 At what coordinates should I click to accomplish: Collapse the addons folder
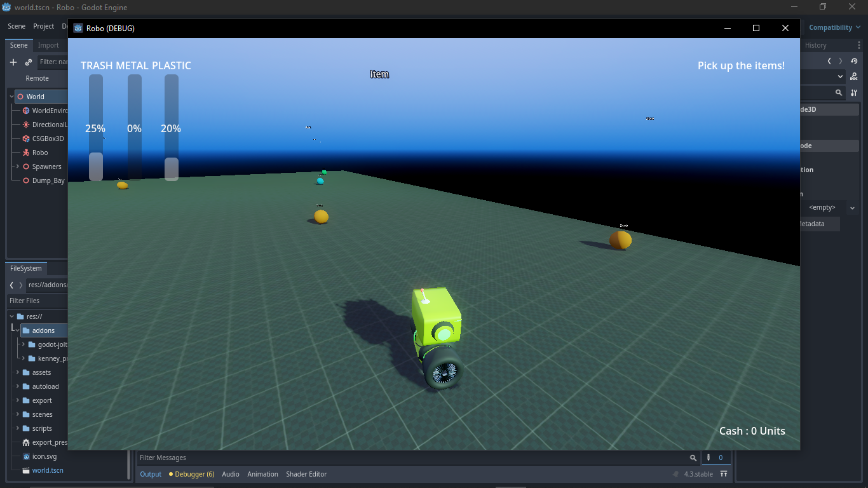click(x=18, y=330)
